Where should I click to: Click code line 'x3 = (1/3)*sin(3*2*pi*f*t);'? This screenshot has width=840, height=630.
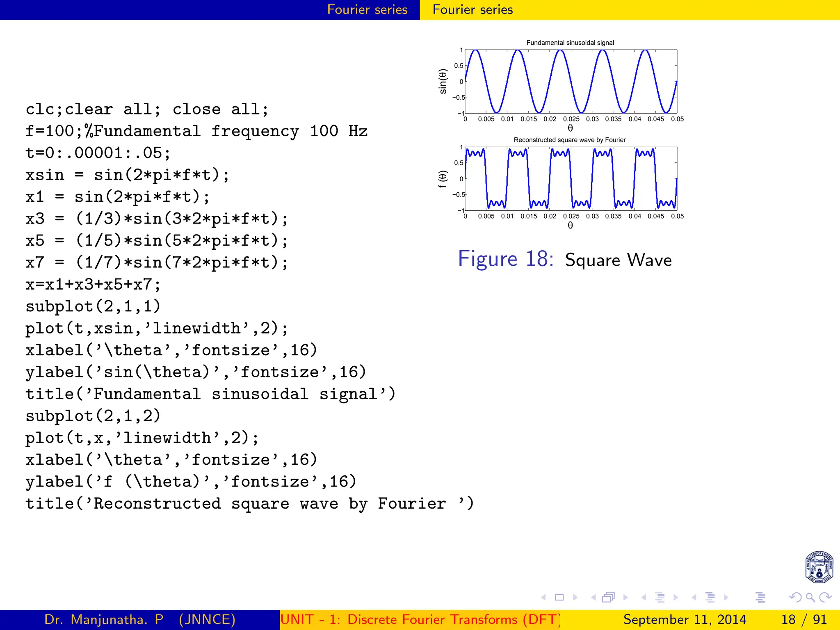pos(157,219)
